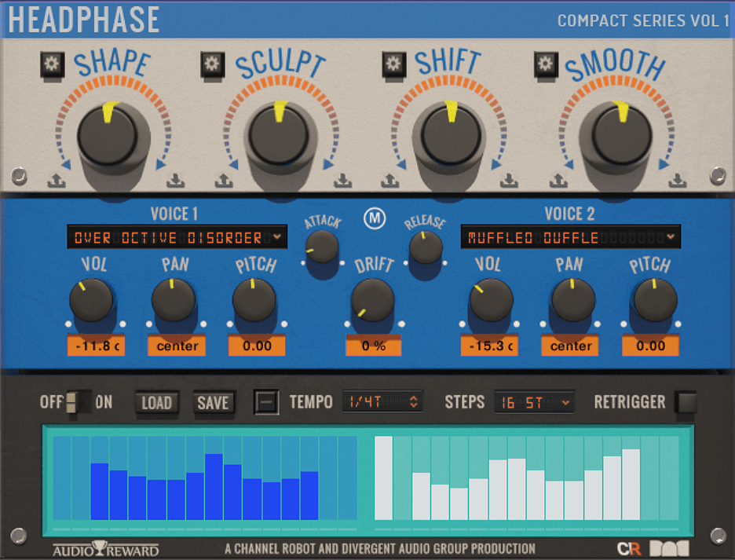Click the Voice 2 pan value field
This screenshot has width=735, height=560.
click(570, 346)
